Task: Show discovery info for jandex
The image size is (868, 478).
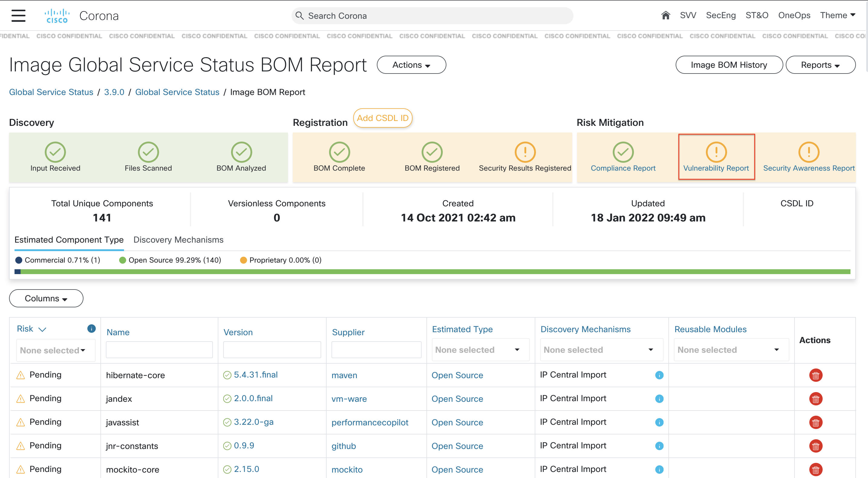Action: coord(659,399)
